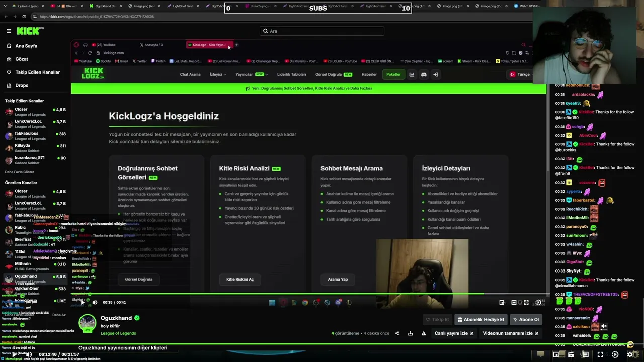This screenshot has height=362, width=644.
Task: Open the ilkerfirat recommended channel
Action: click(x=35, y=242)
